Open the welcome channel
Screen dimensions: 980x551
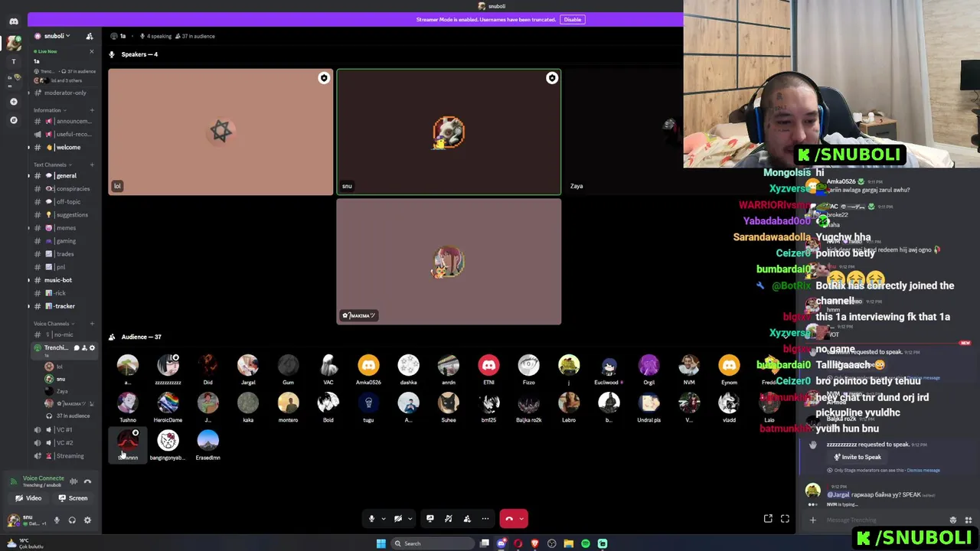point(64,147)
